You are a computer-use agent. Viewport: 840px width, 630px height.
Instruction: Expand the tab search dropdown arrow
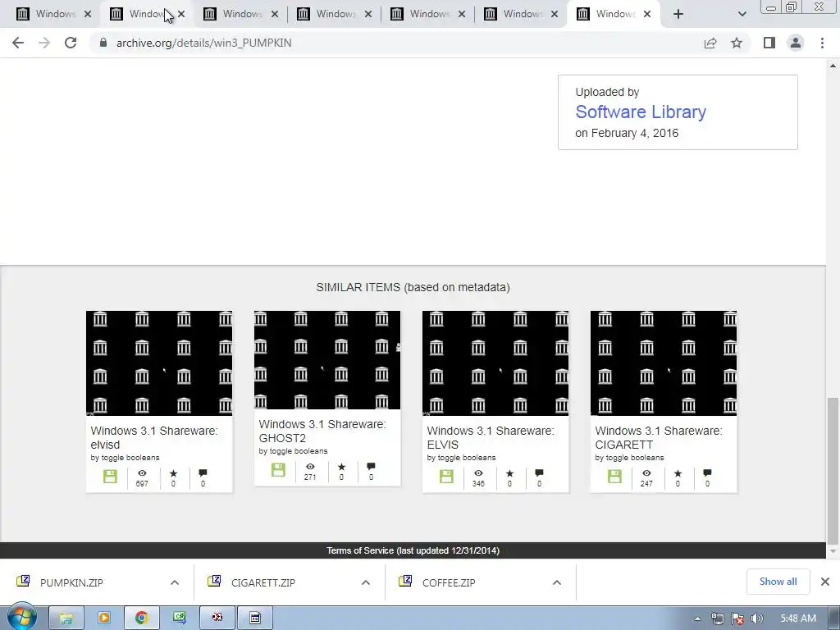[x=742, y=15]
